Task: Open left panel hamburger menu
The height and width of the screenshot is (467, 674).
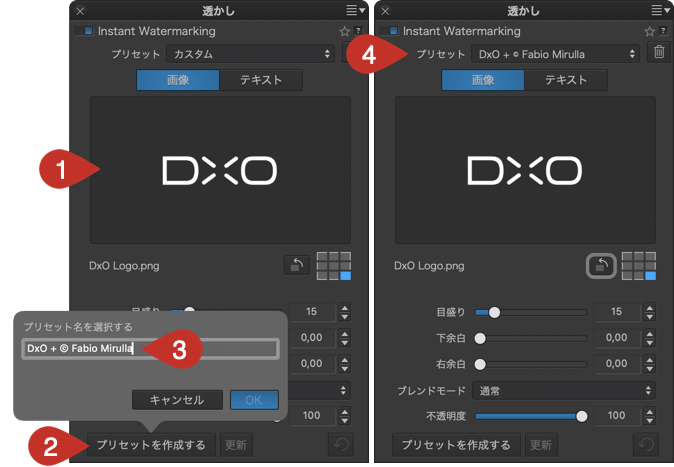Action: (x=355, y=10)
